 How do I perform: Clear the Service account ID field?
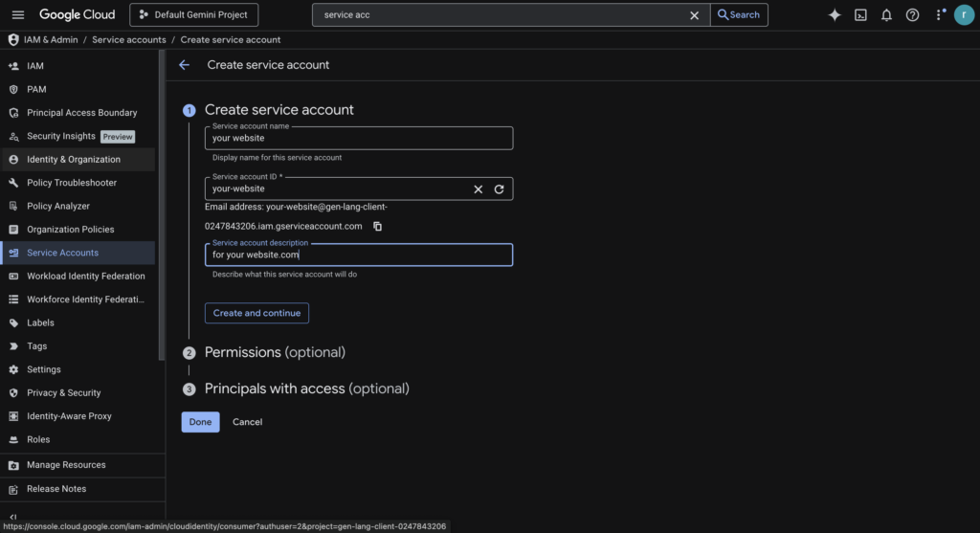click(x=479, y=189)
